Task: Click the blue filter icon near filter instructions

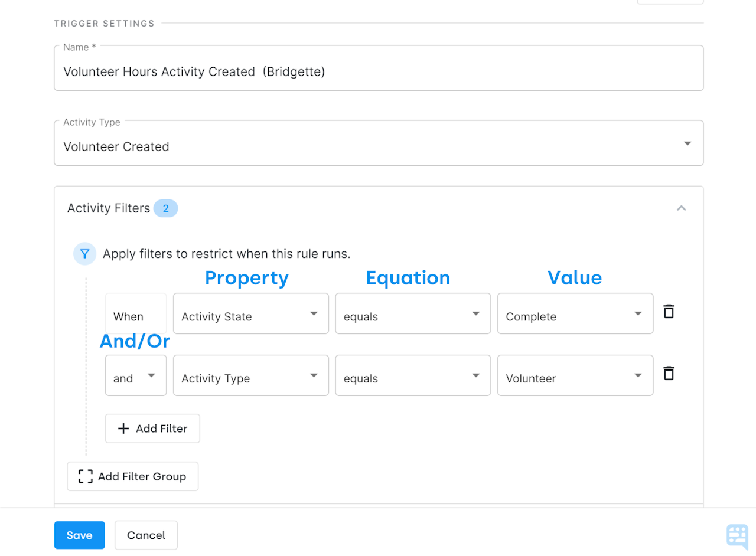Action: coord(84,254)
